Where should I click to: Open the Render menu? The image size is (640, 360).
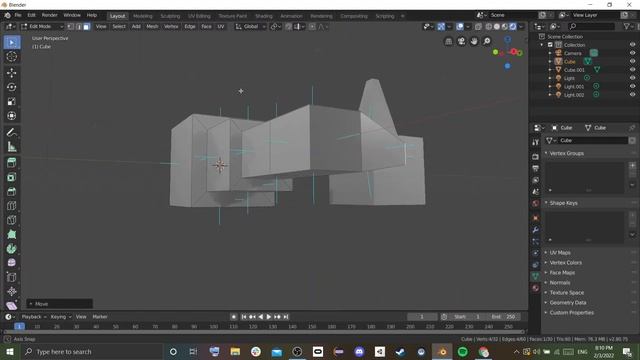[x=49, y=15]
